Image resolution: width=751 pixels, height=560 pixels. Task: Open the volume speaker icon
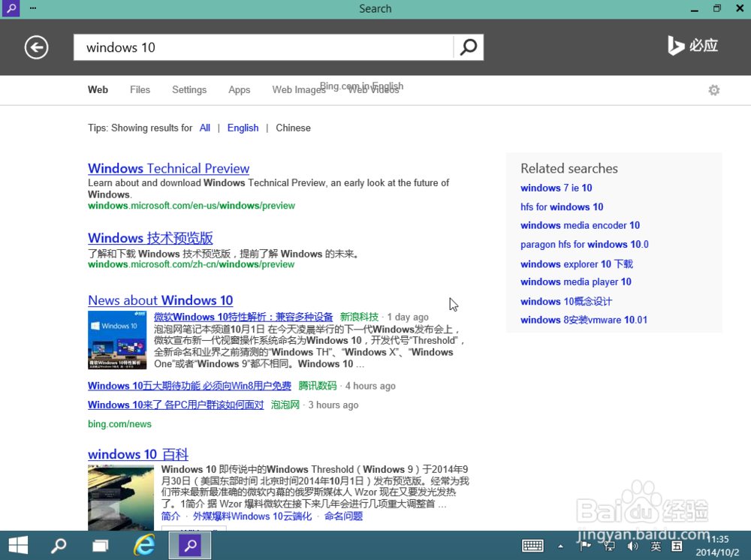[x=632, y=546]
